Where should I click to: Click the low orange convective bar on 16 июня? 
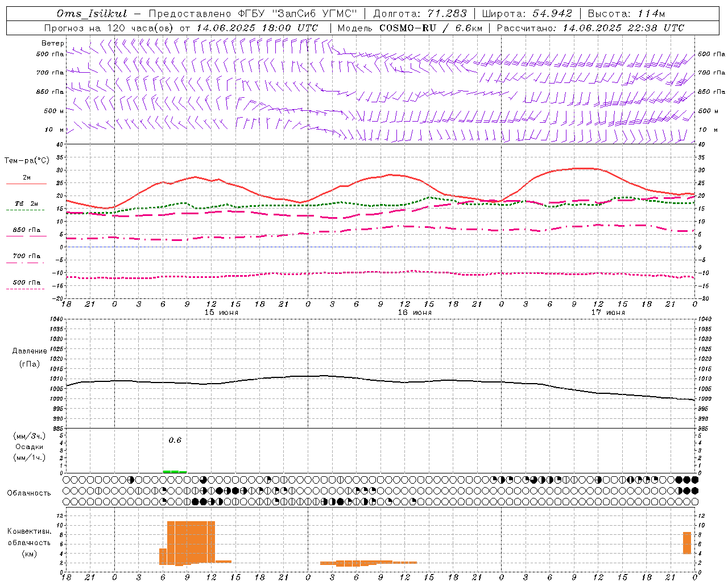tap(368, 563)
